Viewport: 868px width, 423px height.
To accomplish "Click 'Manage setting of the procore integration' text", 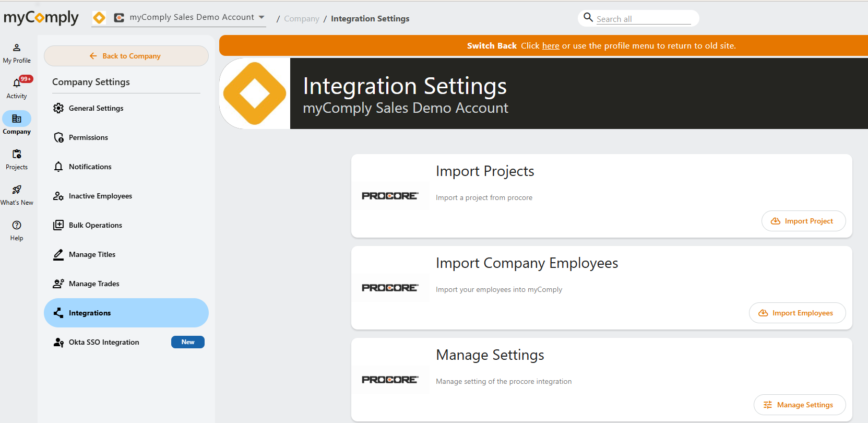I will (x=504, y=381).
